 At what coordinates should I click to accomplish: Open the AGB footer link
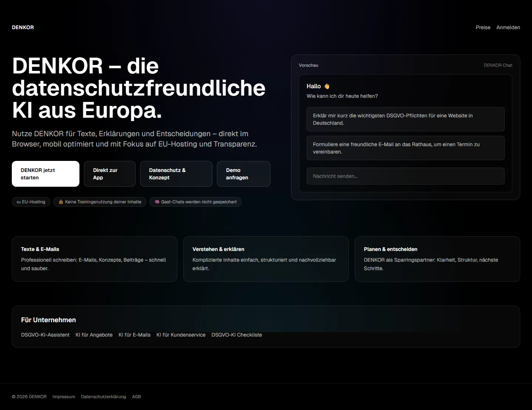coord(137,397)
